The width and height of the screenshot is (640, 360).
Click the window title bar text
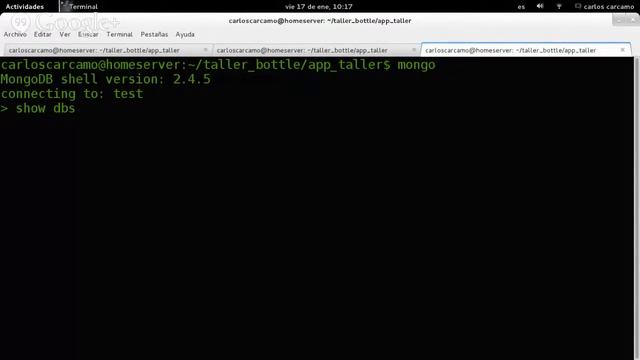[320, 21]
